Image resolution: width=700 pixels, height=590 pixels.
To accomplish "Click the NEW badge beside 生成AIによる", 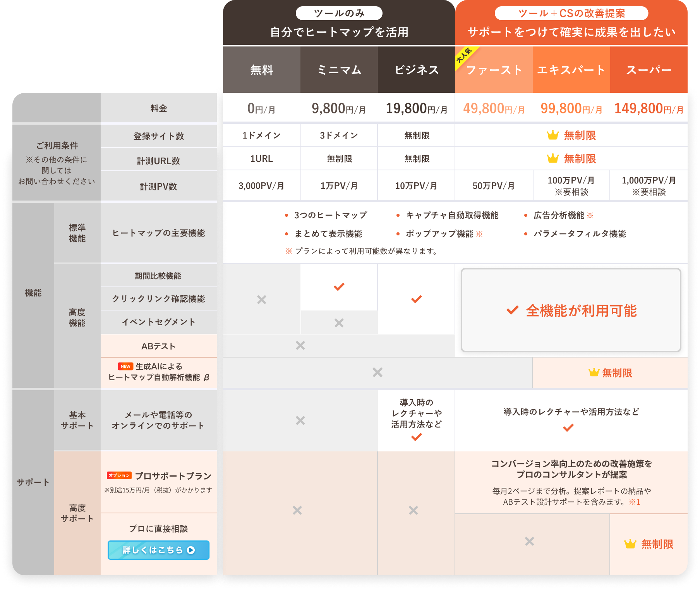I will coord(125,366).
